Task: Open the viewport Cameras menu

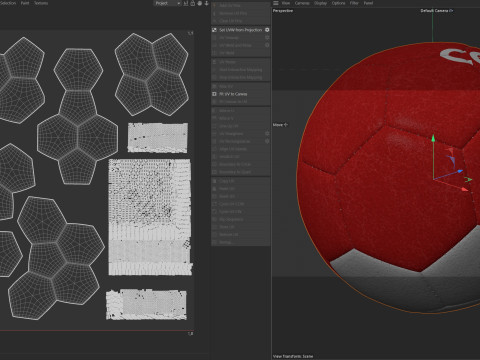Action: pyautogui.click(x=302, y=3)
